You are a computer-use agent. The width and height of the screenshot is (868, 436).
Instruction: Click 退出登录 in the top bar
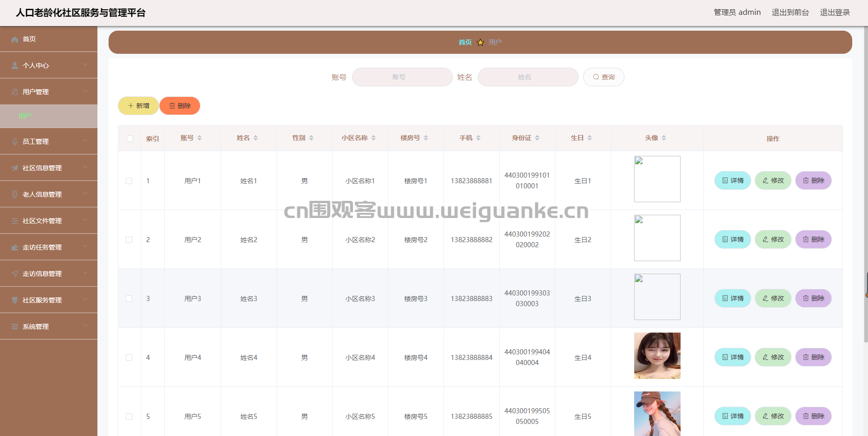835,13
